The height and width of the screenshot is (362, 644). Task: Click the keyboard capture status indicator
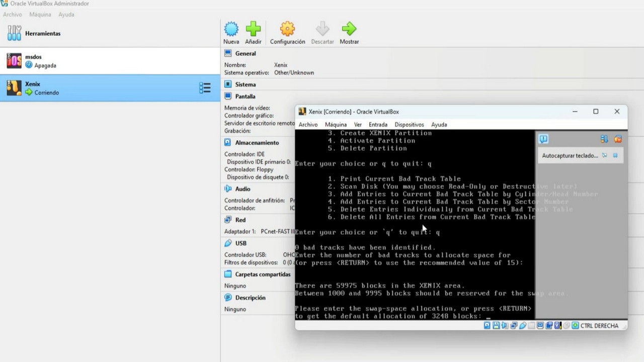tap(575, 326)
